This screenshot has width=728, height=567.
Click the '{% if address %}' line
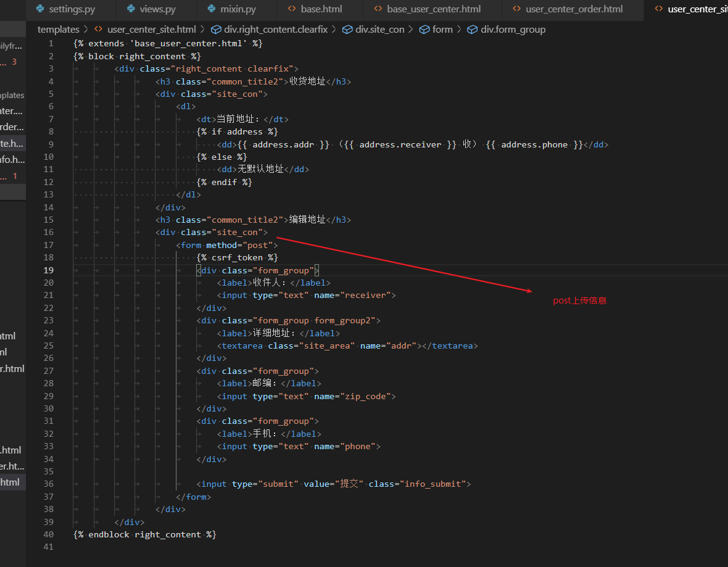[x=238, y=132]
